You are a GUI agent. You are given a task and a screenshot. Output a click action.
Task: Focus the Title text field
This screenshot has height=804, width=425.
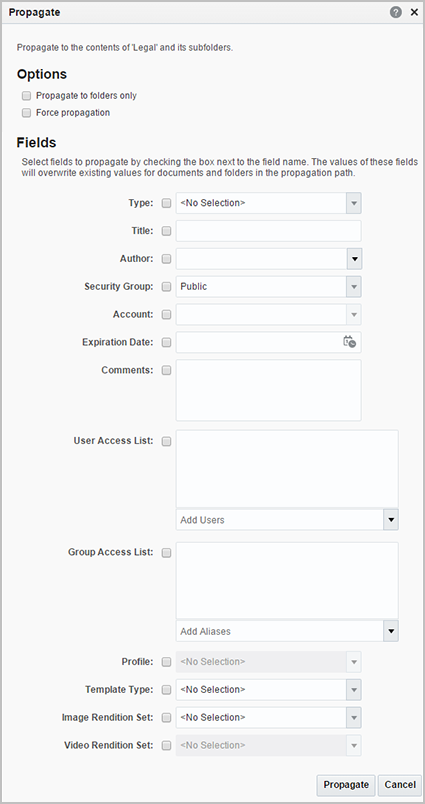point(269,231)
